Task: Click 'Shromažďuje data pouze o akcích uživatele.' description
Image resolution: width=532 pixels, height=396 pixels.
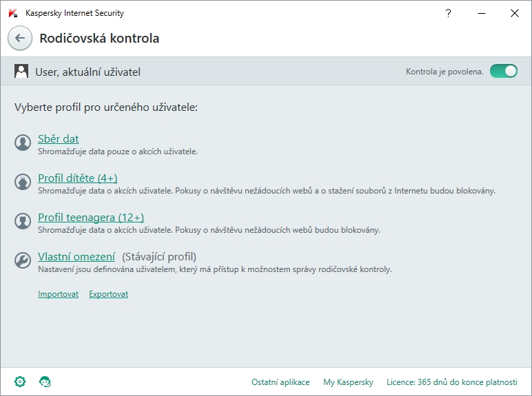Action: point(118,152)
